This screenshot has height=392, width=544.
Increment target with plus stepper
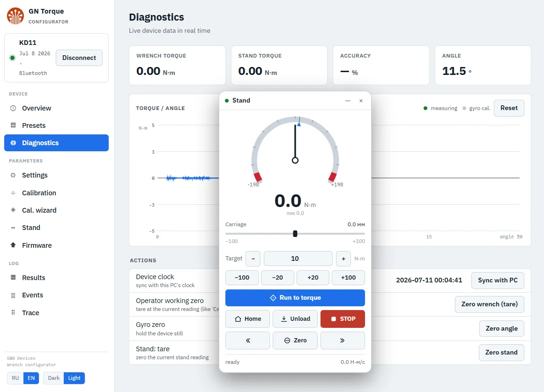coord(343,259)
